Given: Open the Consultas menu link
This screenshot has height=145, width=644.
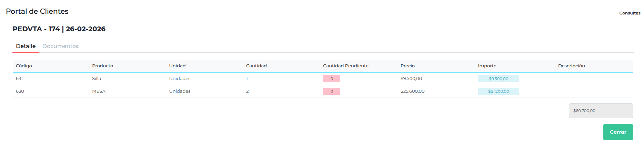Looking at the screenshot, I should click(630, 13).
